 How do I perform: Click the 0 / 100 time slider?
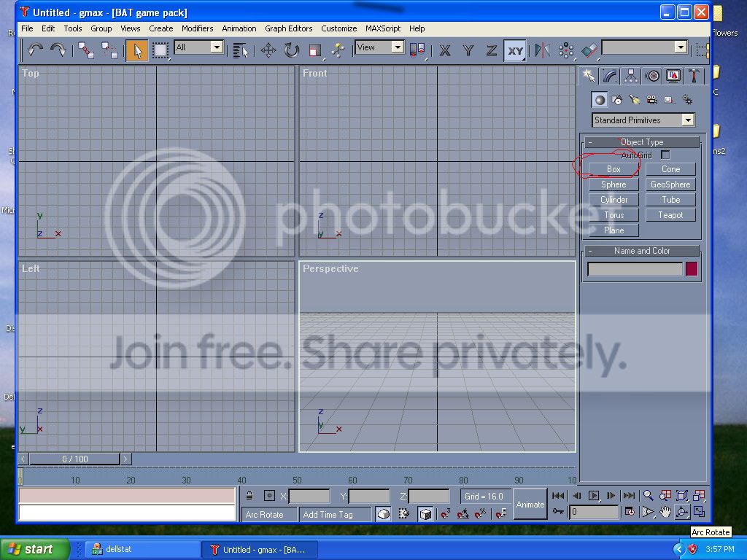click(x=75, y=459)
